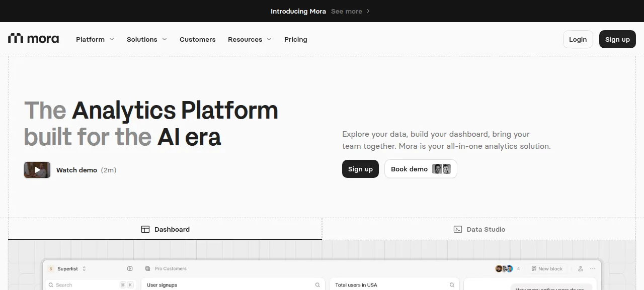Click the sidebar collapse icon beside Superlist
The width and height of the screenshot is (644, 290).
[x=130, y=269]
